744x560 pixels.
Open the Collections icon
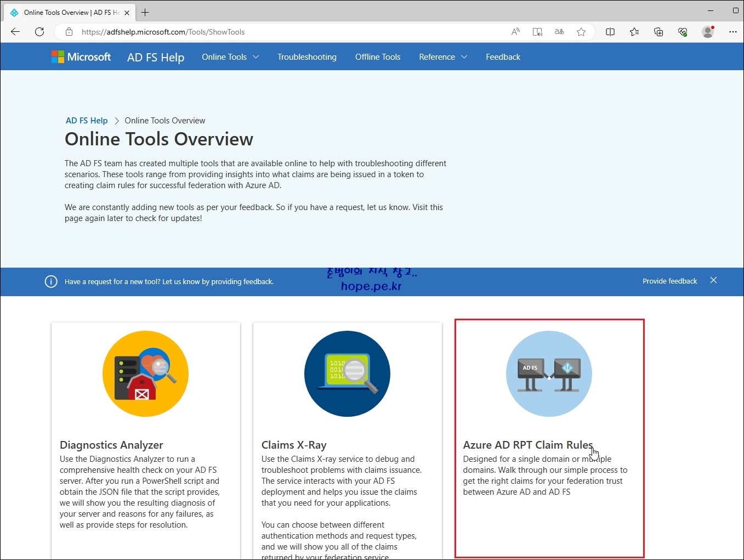click(658, 32)
